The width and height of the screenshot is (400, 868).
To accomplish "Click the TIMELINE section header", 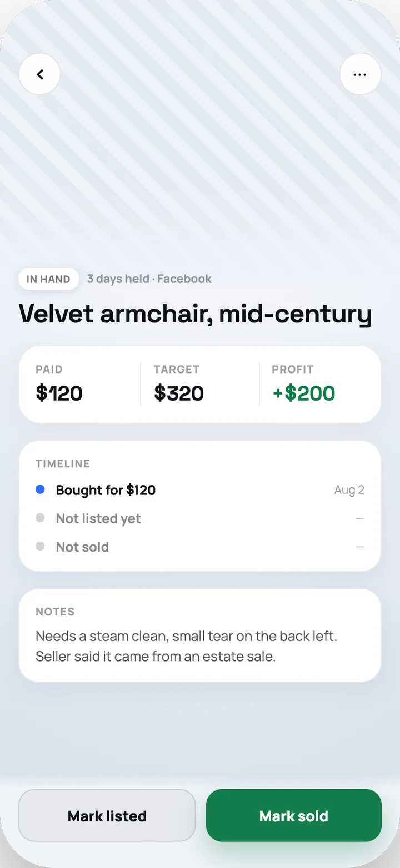I will [x=63, y=463].
